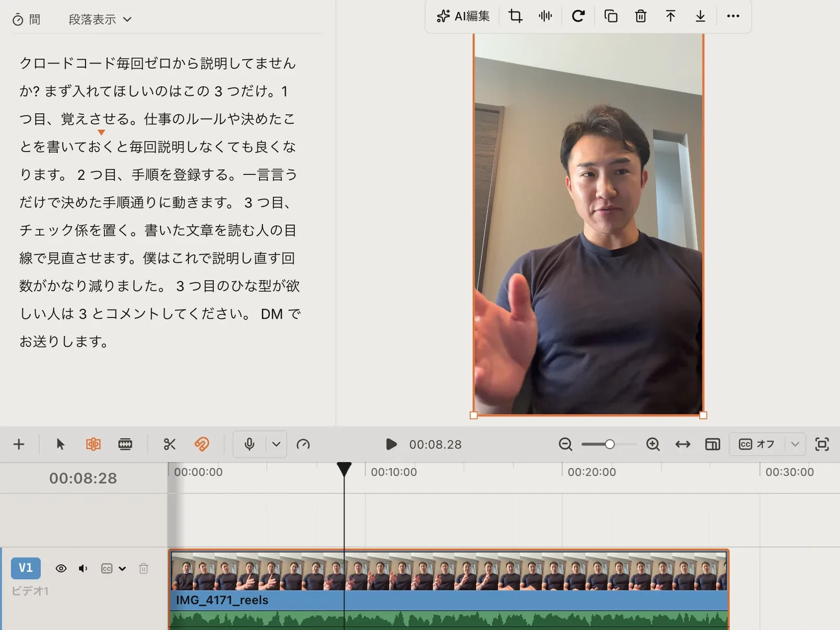Start voice recording with microphone
The image size is (840, 630).
click(249, 444)
